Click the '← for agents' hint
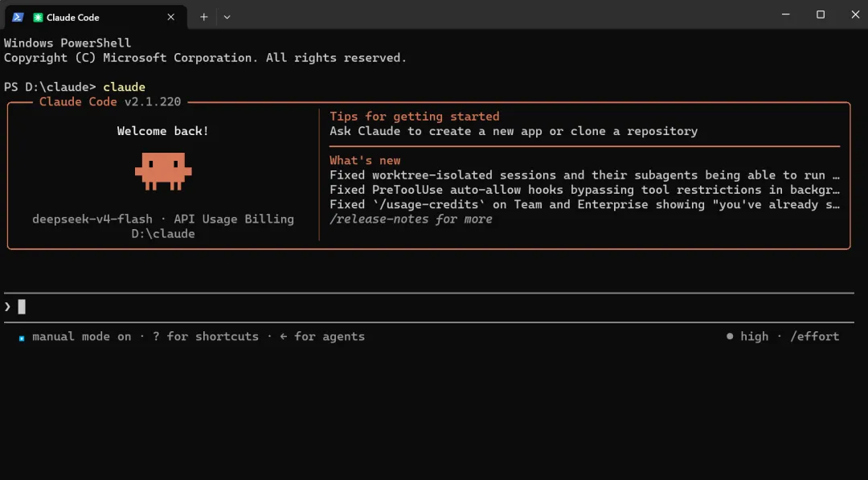This screenshot has width=868, height=480. (322, 336)
